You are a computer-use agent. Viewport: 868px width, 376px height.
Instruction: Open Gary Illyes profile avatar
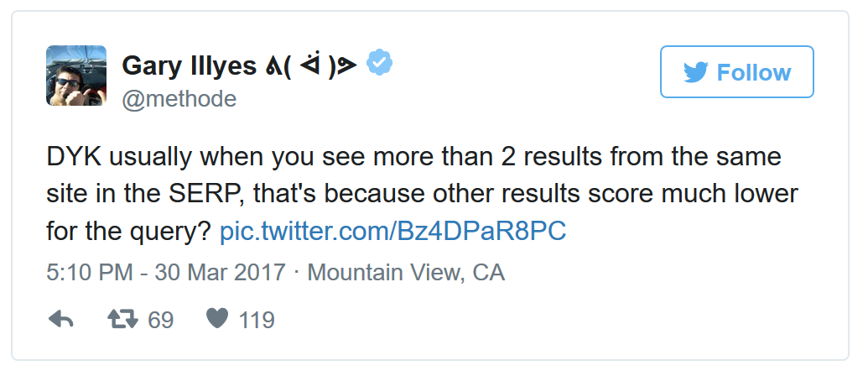(x=75, y=76)
